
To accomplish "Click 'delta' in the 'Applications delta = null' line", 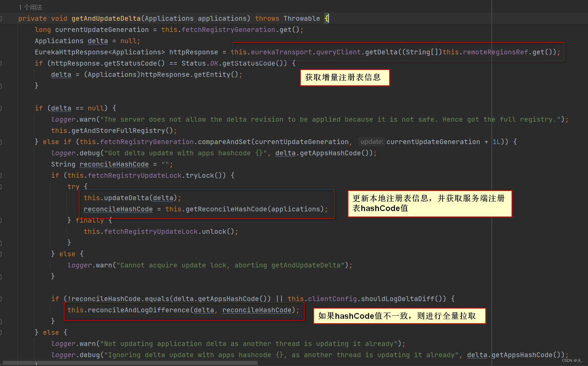I will pos(98,41).
